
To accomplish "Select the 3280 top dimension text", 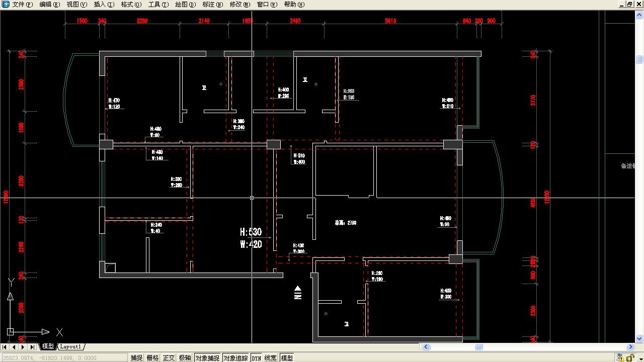I will [142, 21].
